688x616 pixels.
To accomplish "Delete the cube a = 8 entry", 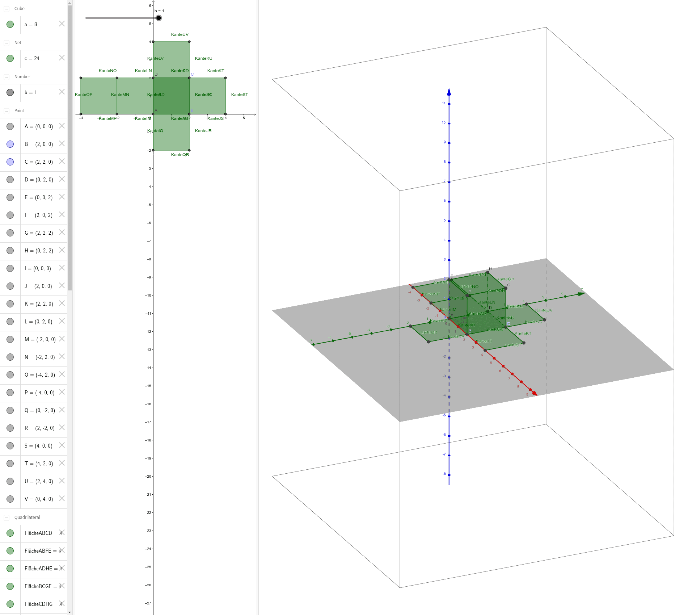I will pyautogui.click(x=62, y=24).
